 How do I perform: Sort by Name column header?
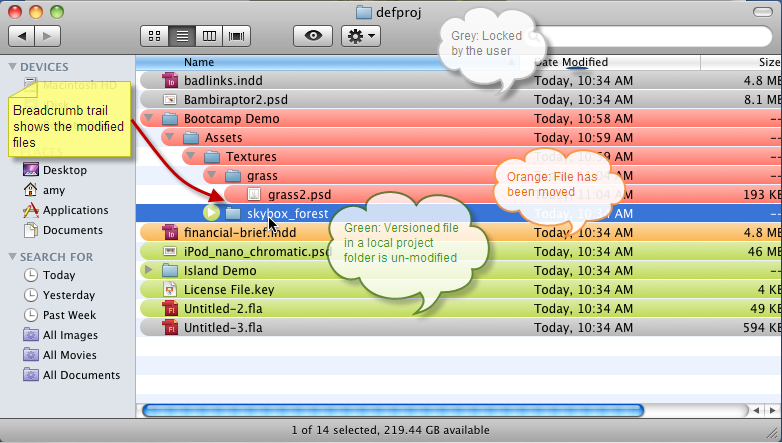(328, 62)
